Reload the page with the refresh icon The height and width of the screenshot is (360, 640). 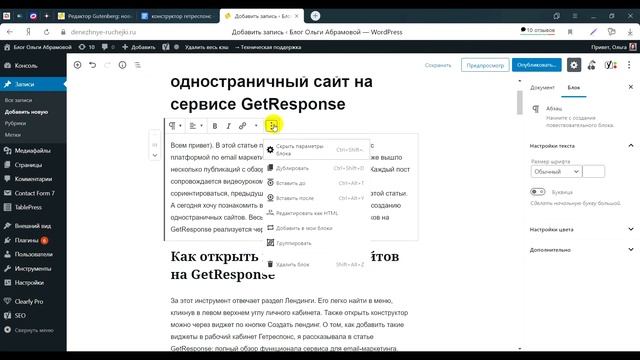pos(46,32)
